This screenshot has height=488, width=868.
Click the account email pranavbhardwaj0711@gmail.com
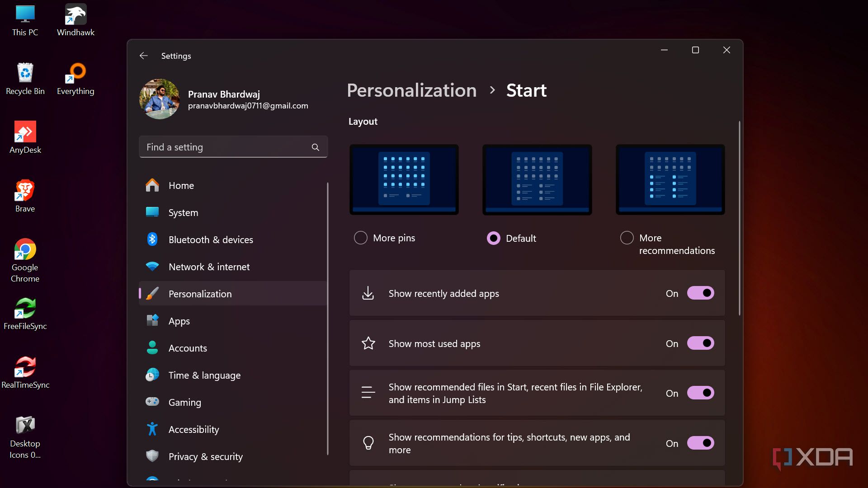tap(248, 106)
